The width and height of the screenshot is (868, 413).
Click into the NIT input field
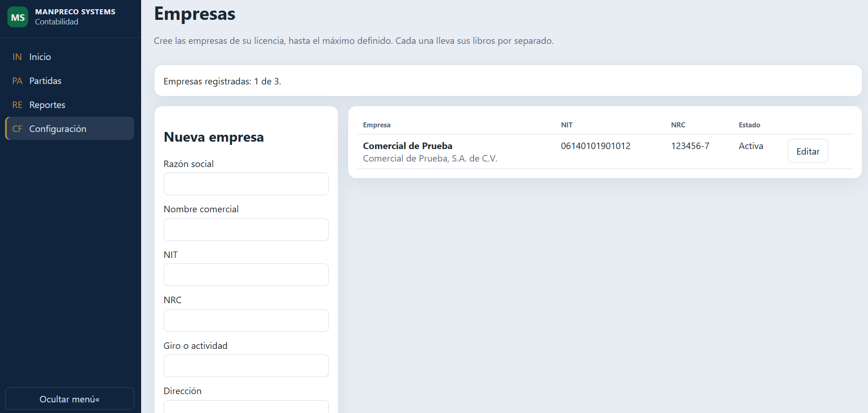click(x=246, y=275)
